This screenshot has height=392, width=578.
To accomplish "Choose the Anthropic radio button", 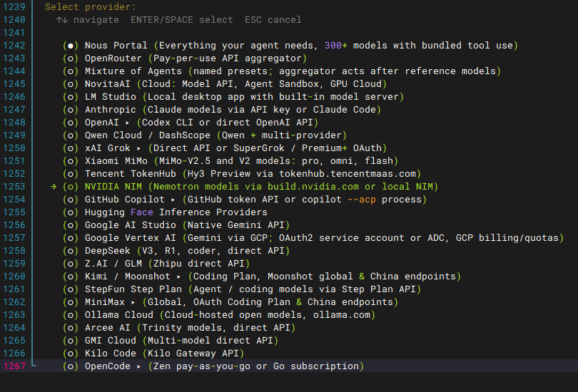I will [71, 110].
